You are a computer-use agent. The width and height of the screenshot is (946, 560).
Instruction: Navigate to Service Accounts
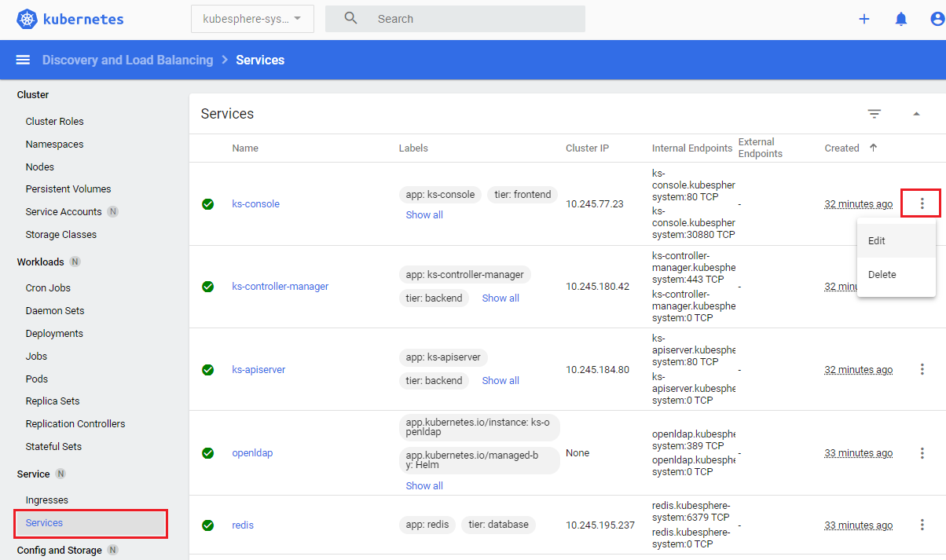click(x=64, y=211)
